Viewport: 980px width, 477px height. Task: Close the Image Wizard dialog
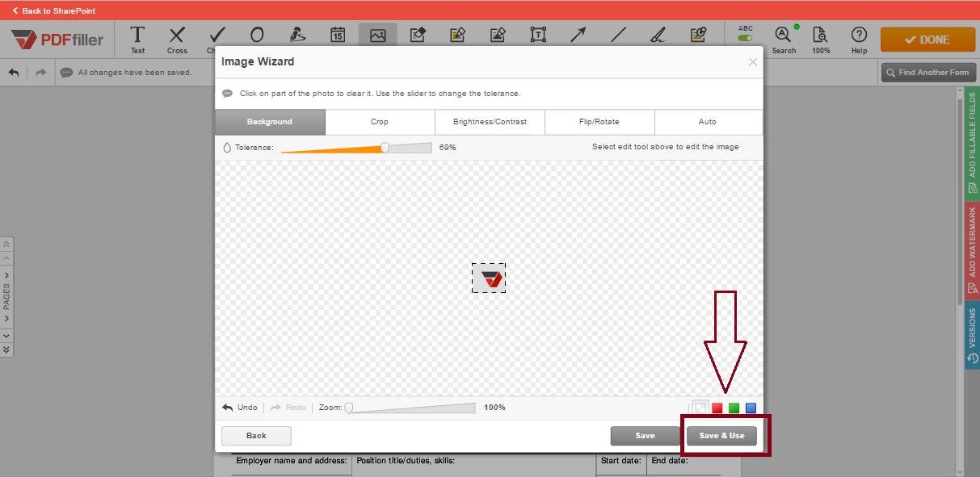753,62
